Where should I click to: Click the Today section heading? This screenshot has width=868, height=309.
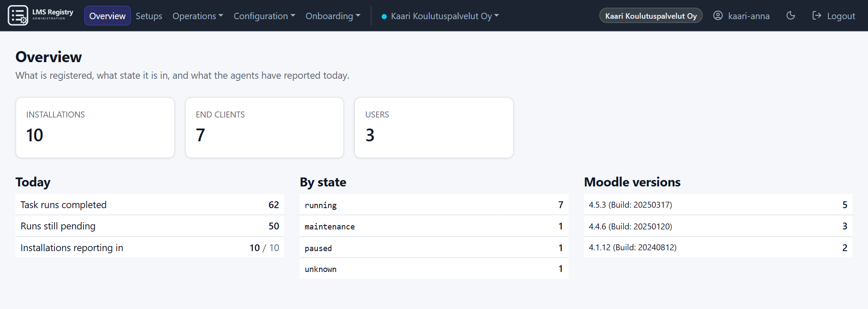tap(33, 182)
